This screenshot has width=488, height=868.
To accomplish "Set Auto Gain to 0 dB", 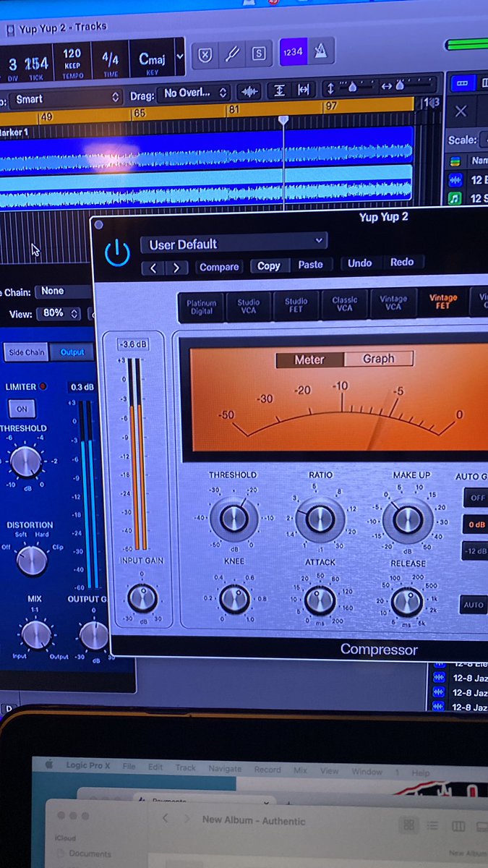I will [x=476, y=524].
